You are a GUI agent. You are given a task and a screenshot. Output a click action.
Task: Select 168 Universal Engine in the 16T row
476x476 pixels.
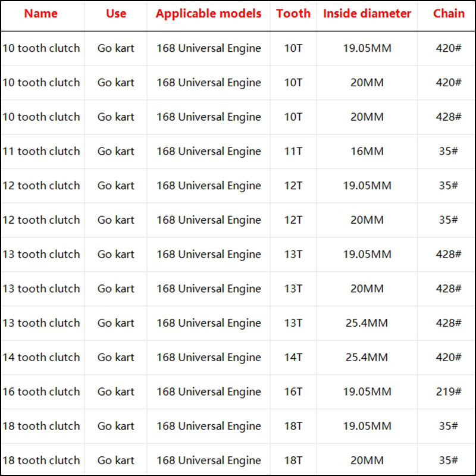[x=208, y=392]
